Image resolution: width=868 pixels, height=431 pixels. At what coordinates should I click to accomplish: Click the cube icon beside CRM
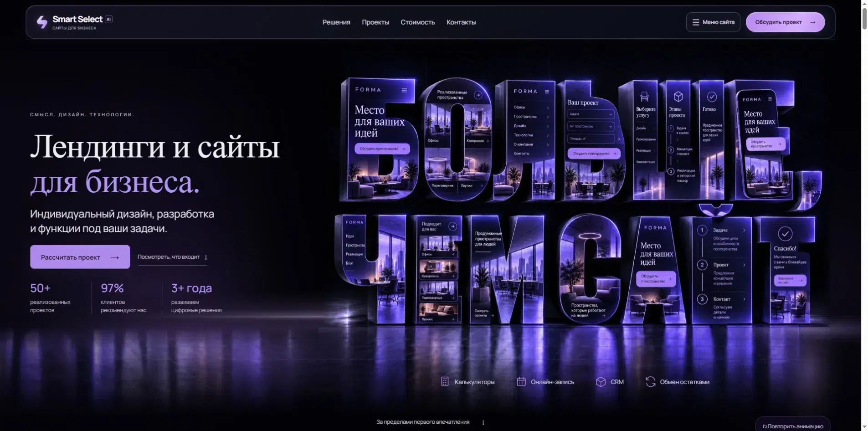pos(601,382)
